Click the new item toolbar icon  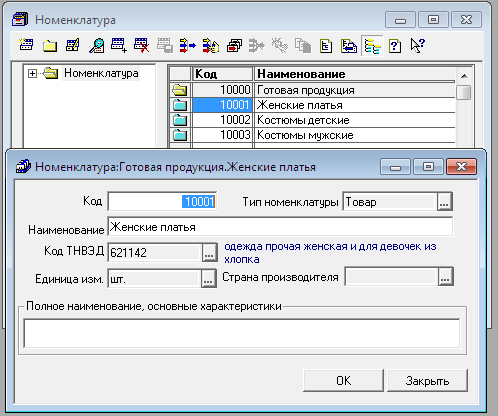[x=26, y=45]
